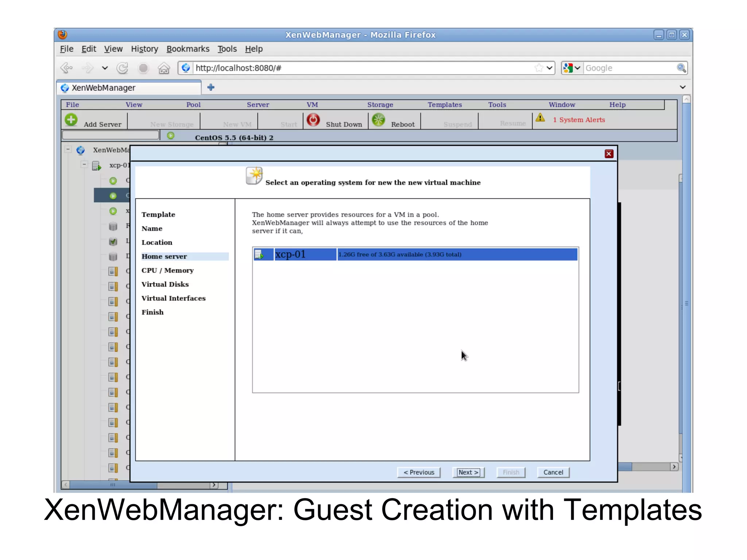Go to the Virtual Disks wizard step
Image resolution: width=747 pixels, height=560 pixels.
coord(165,284)
